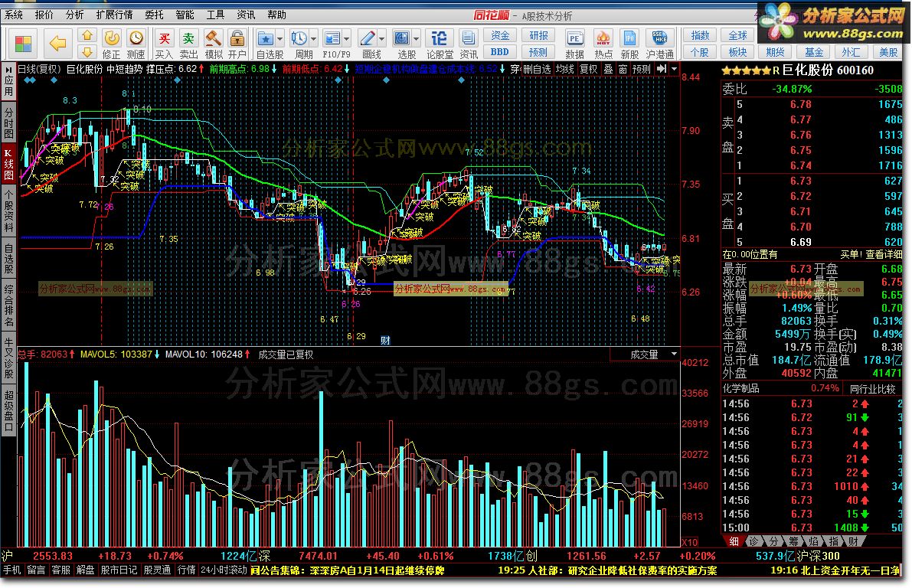Click 股市日记 in the bottom bar

coord(119,570)
